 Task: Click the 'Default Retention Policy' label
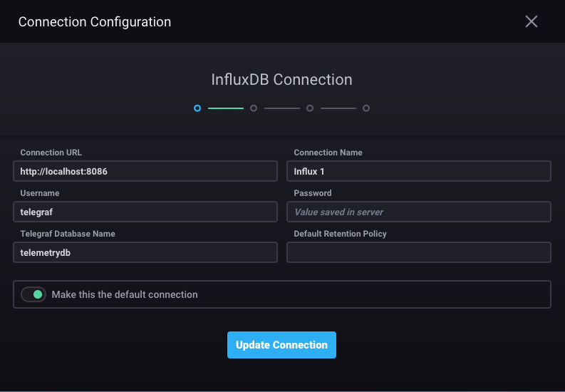click(x=340, y=234)
